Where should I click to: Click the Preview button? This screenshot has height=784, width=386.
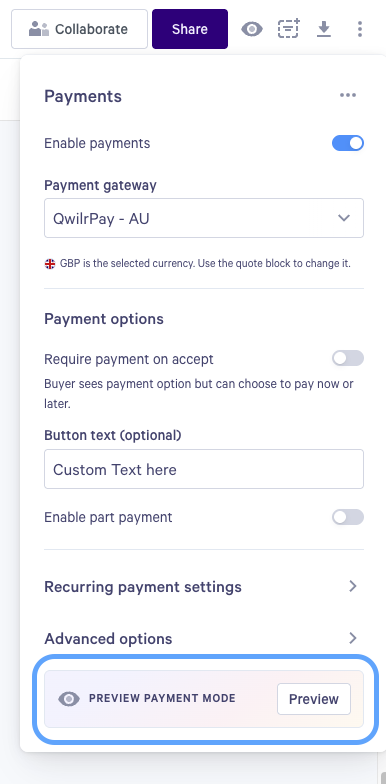coord(314,699)
